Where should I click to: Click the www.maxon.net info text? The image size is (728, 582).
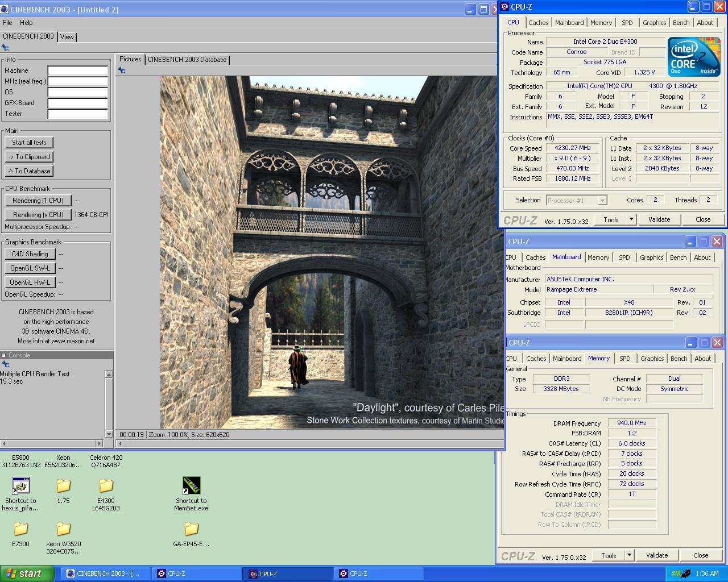click(x=73, y=341)
